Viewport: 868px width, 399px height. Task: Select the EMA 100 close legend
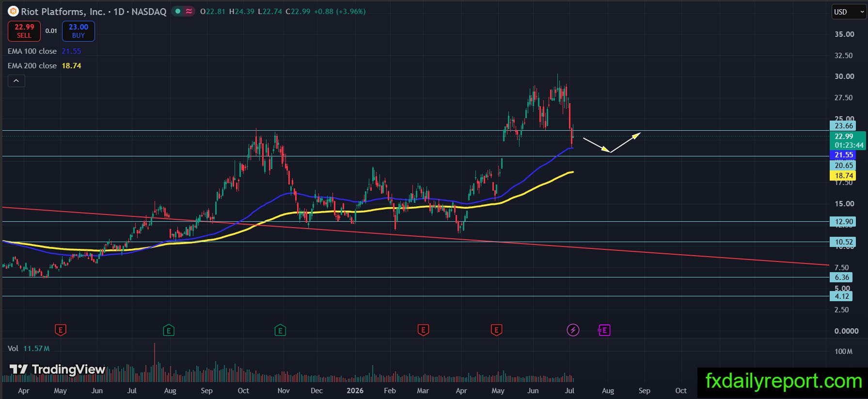pos(44,51)
